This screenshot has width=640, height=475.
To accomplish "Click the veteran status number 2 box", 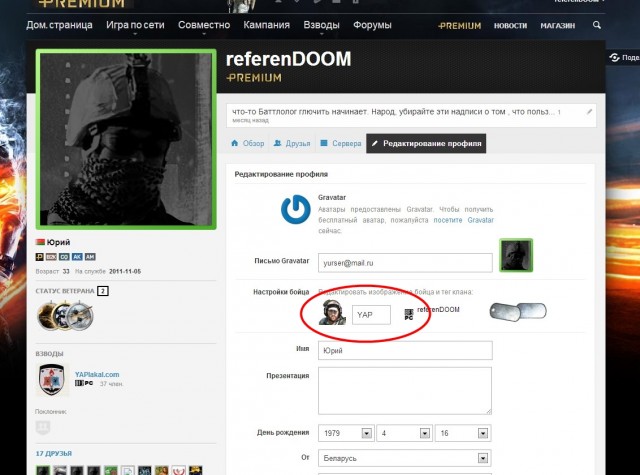I will 103,291.
